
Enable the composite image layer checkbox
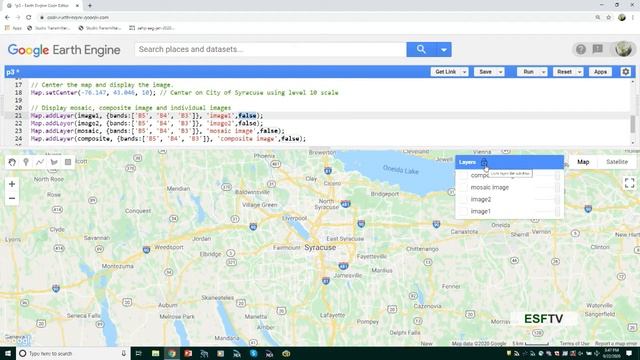463,176
